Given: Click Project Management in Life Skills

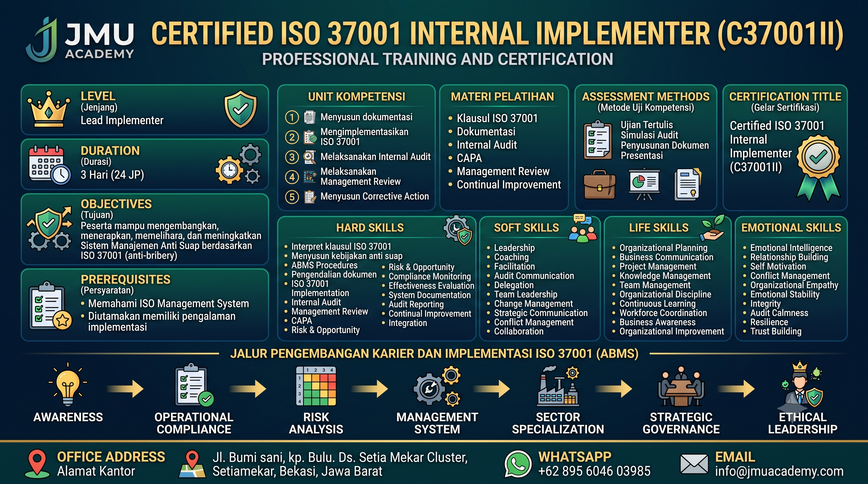Looking at the screenshot, I should (658, 267).
